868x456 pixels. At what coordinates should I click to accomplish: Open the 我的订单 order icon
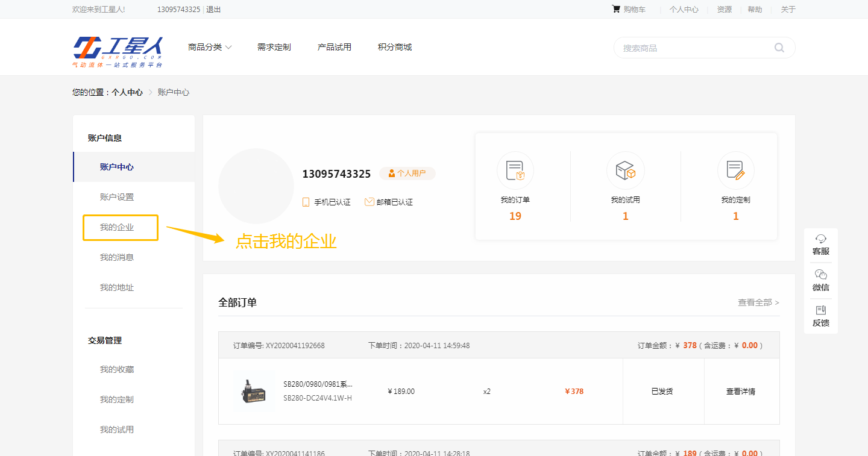pos(515,170)
